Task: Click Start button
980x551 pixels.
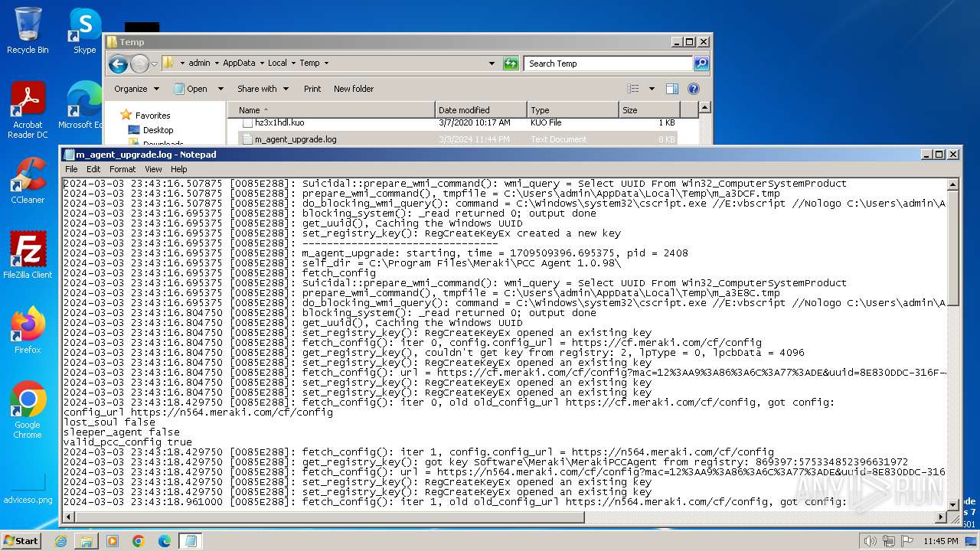Action: (x=21, y=540)
